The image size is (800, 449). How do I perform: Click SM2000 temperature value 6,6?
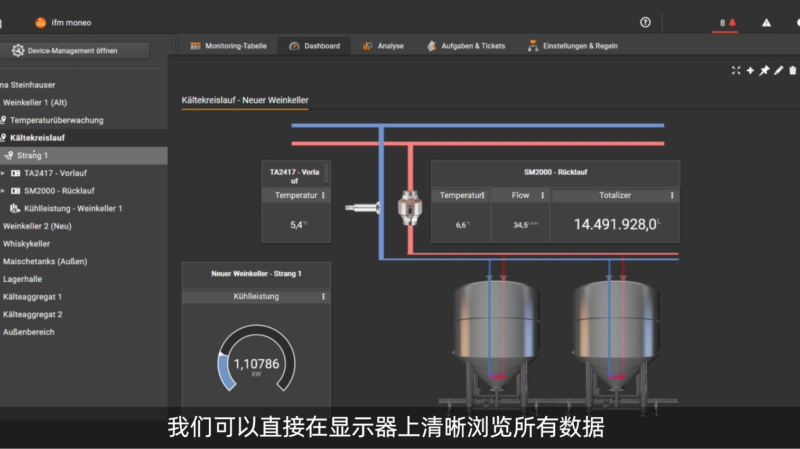[x=462, y=225]
